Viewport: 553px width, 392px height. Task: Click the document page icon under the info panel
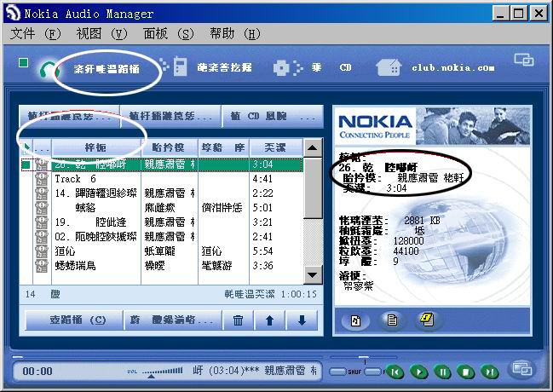tap(391, 320)
